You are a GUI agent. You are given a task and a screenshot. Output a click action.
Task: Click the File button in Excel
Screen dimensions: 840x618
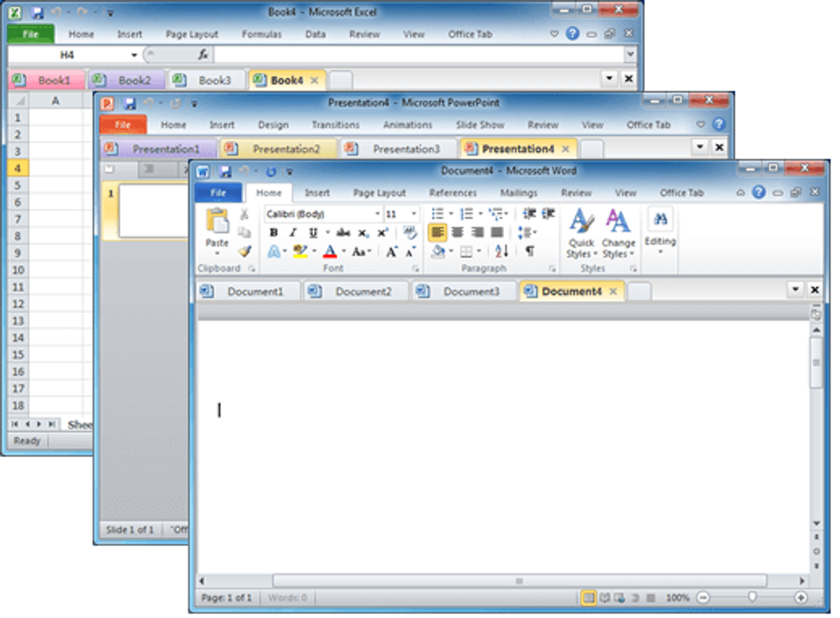(31, 34)
